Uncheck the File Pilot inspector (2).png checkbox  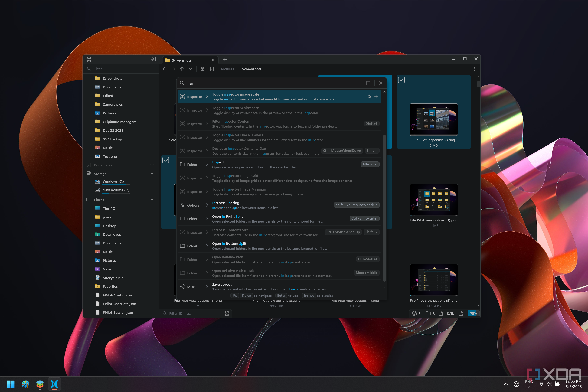(x=401, y=80)
